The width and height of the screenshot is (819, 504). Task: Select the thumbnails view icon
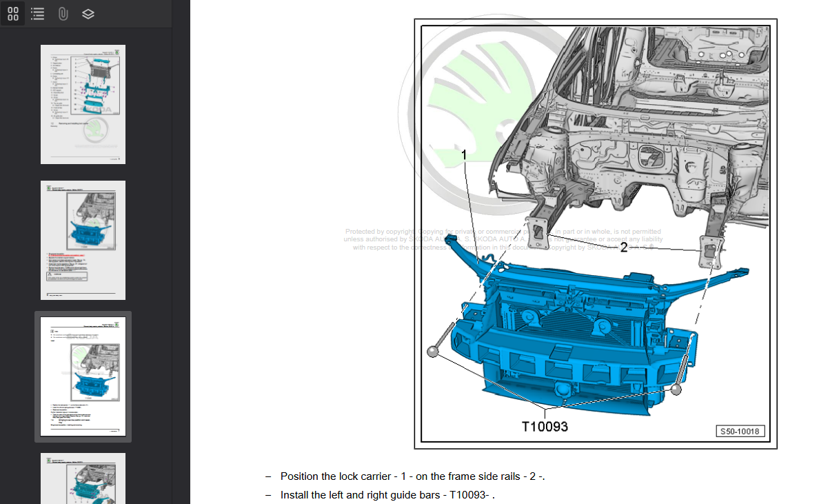tap(13, 14)
